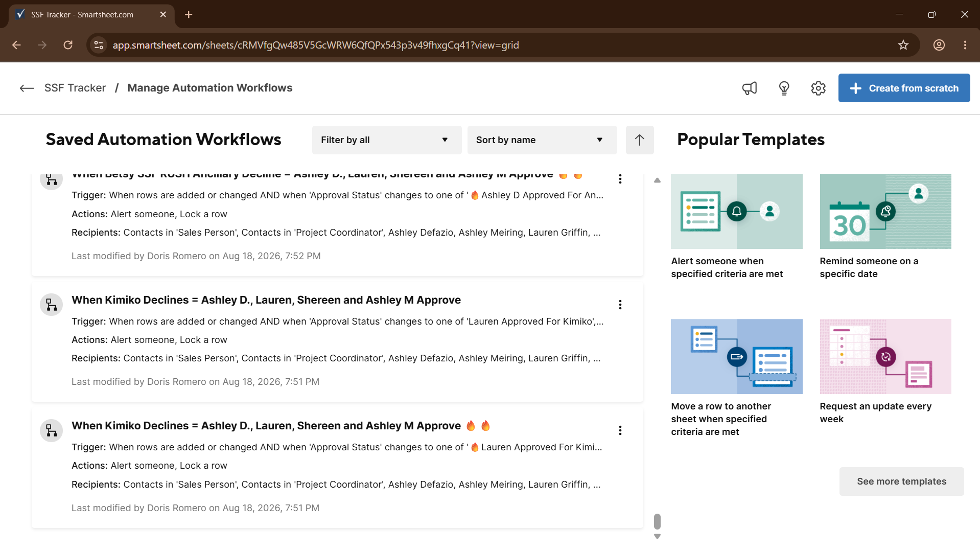Viewport: 980px width, 551px height.
Task: Click the SSF Tracker breadcrumb link
Action: [75, 88]
